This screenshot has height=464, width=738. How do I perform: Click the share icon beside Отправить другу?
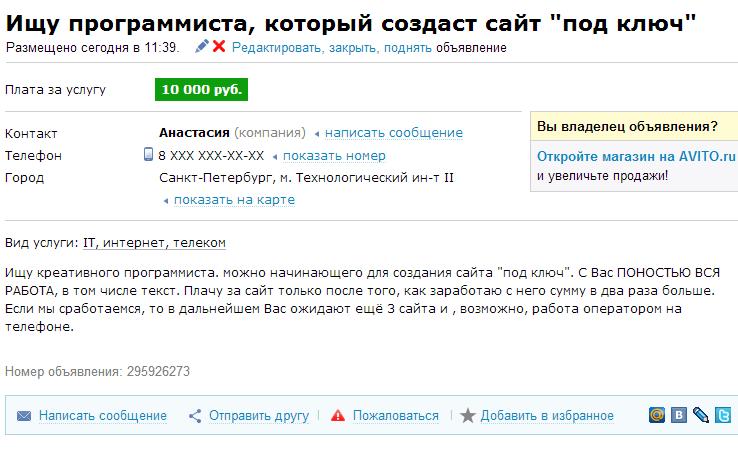(196, 416)
